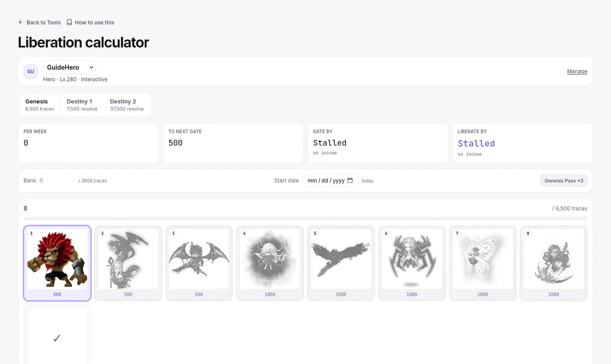Click the Manage link
Screen dimensions: 611x364
pyautogui.click(x=577, y=72)
